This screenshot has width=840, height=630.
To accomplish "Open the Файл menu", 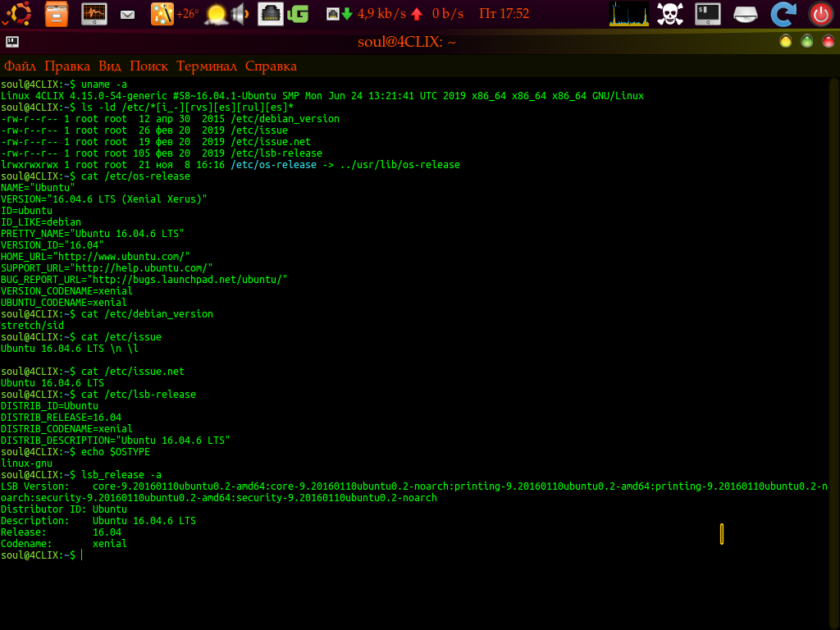I will (20, 66).
